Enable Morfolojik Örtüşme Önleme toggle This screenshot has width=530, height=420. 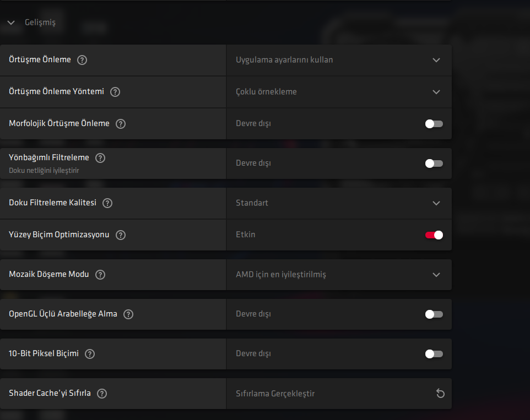click(434, 124)
